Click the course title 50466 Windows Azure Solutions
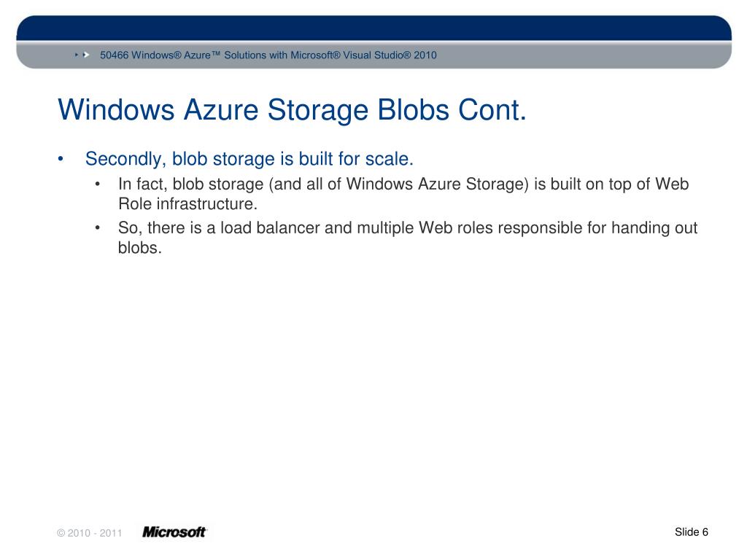This screenshot has width=747, height=560. tap(268, 55)
